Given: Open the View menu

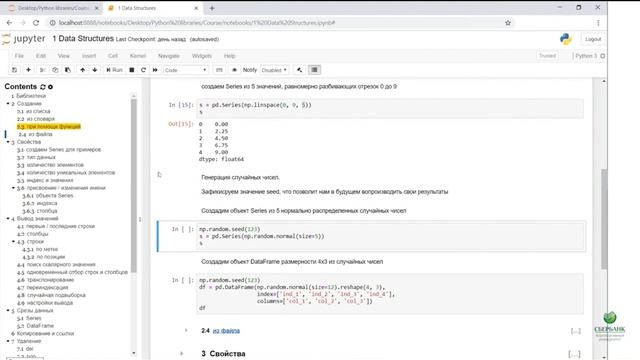Looking at the screenshot, I should 64,56.
